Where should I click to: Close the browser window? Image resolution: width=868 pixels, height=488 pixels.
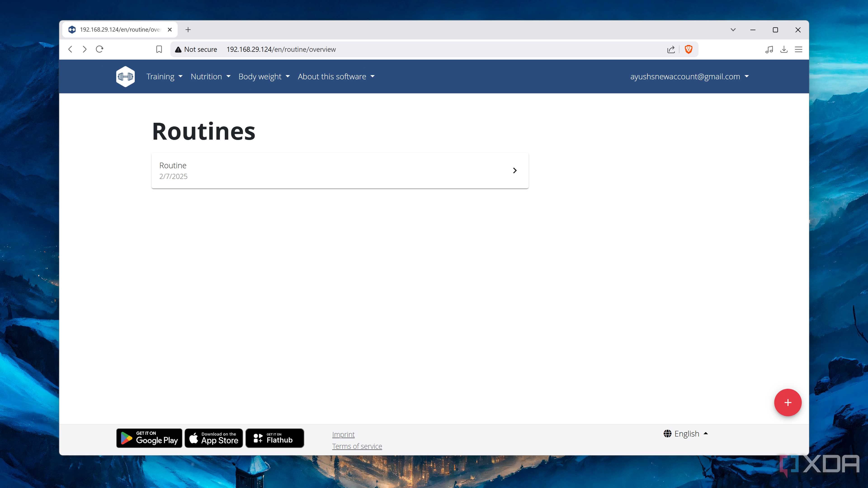[x=798, y=30]
